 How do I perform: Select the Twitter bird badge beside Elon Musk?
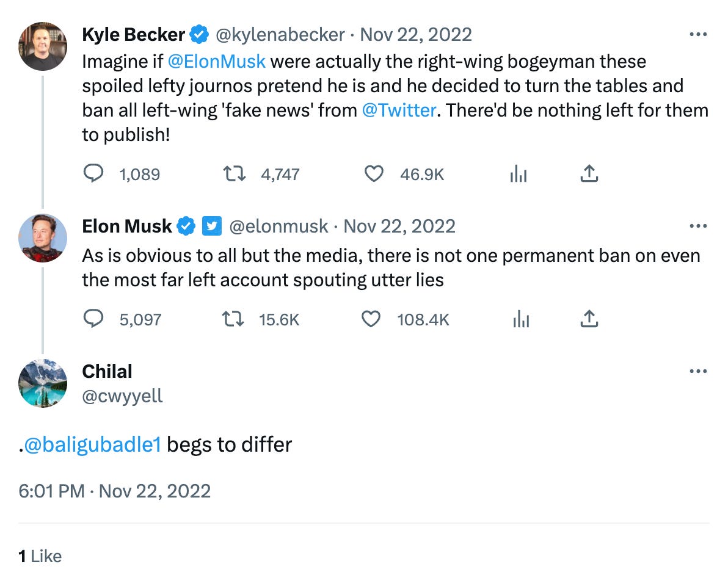point(211,226)
